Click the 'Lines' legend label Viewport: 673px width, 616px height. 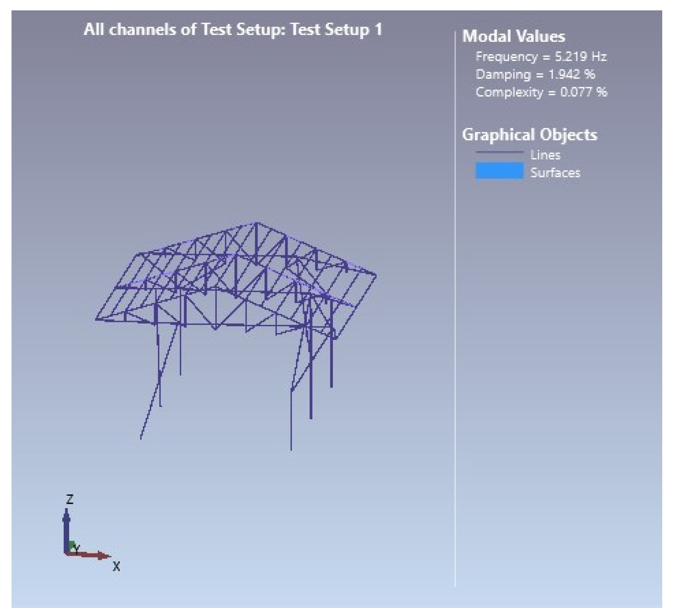545,155
